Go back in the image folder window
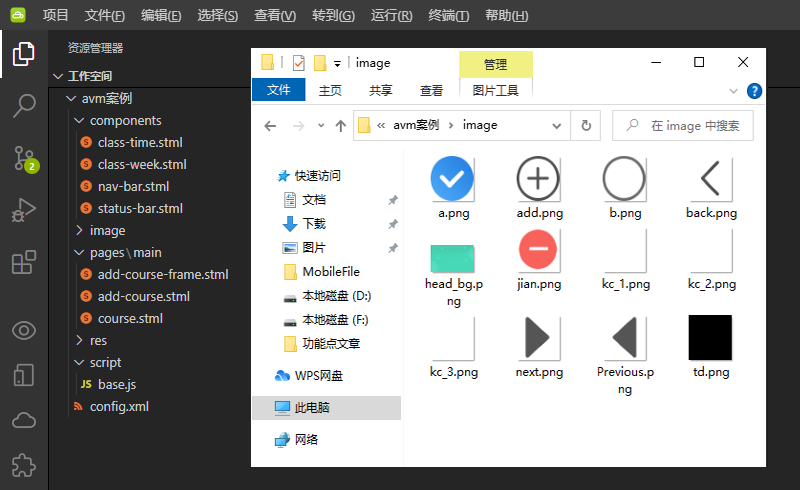This screenshot has height=490, width=800. click(270, 126)
